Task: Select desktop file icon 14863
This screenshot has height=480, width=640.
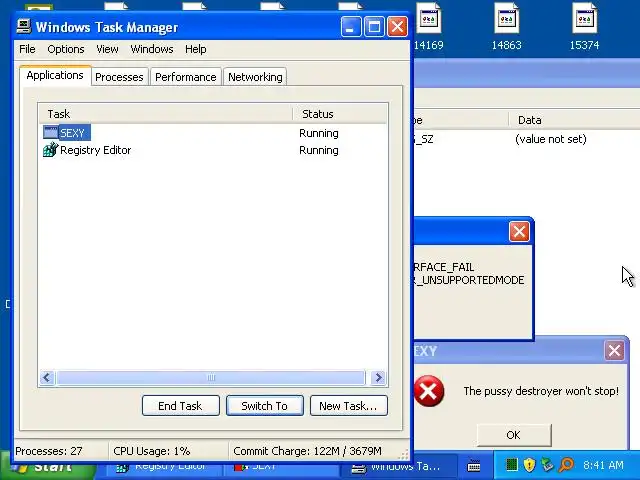Action: pos(507,27)
